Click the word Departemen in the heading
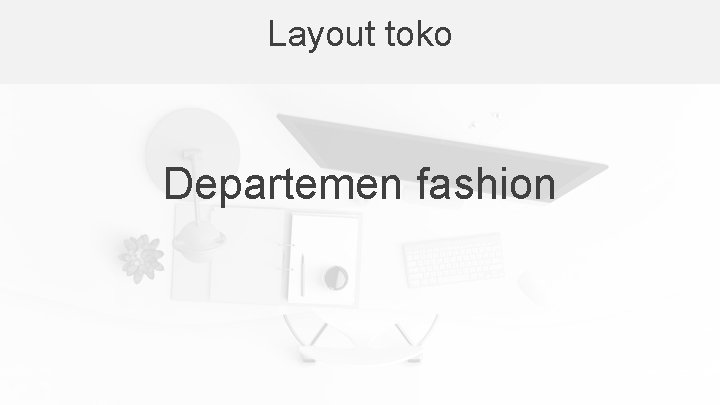720x405 pixels. point(283,185)
